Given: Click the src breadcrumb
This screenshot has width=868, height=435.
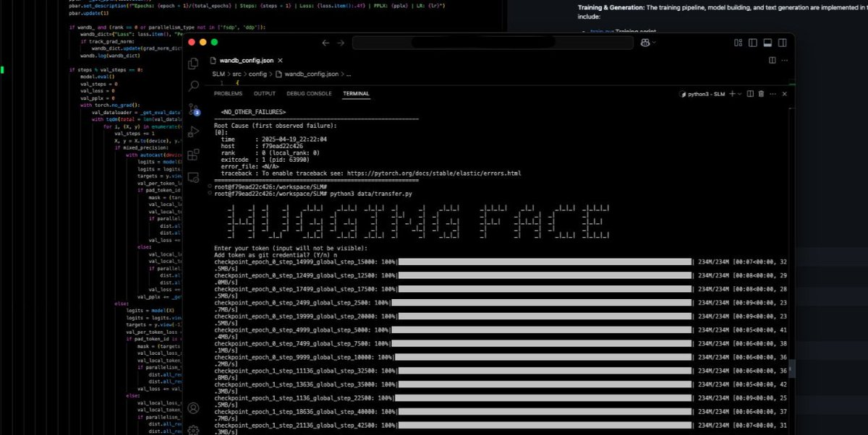Looking at the screenshot, I should [237, 74].
